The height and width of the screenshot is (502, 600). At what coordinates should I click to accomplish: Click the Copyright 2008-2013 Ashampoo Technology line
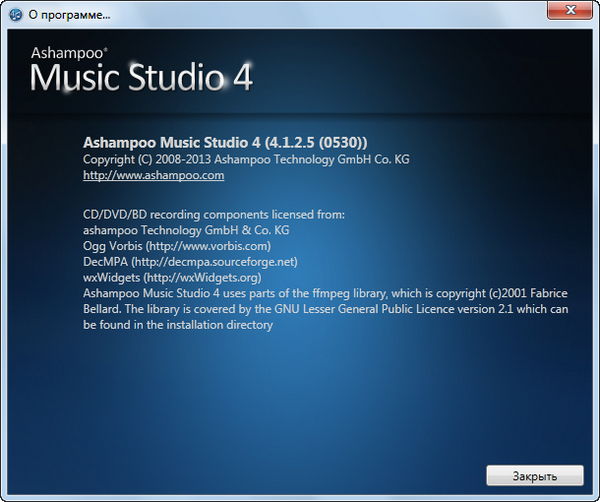[246, 159]
